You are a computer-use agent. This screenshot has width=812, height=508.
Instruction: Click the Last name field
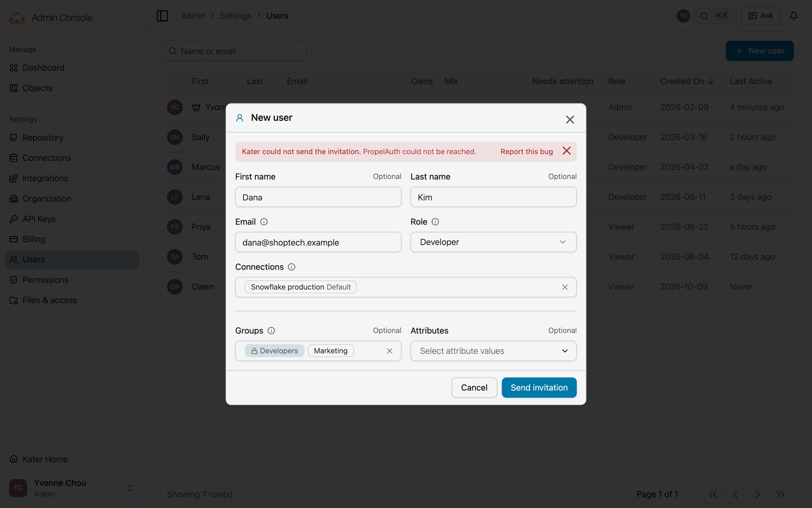pyautogui.click(x=494, y=197)
